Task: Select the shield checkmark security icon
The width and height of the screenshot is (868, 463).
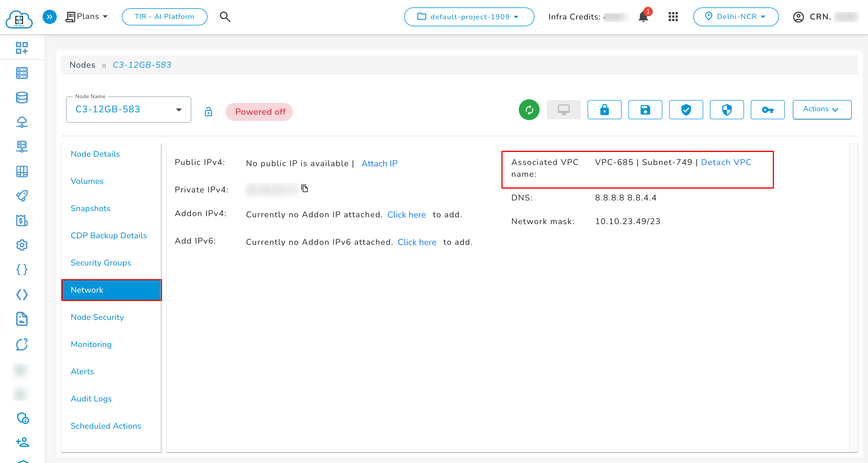Action: point(686,109)
